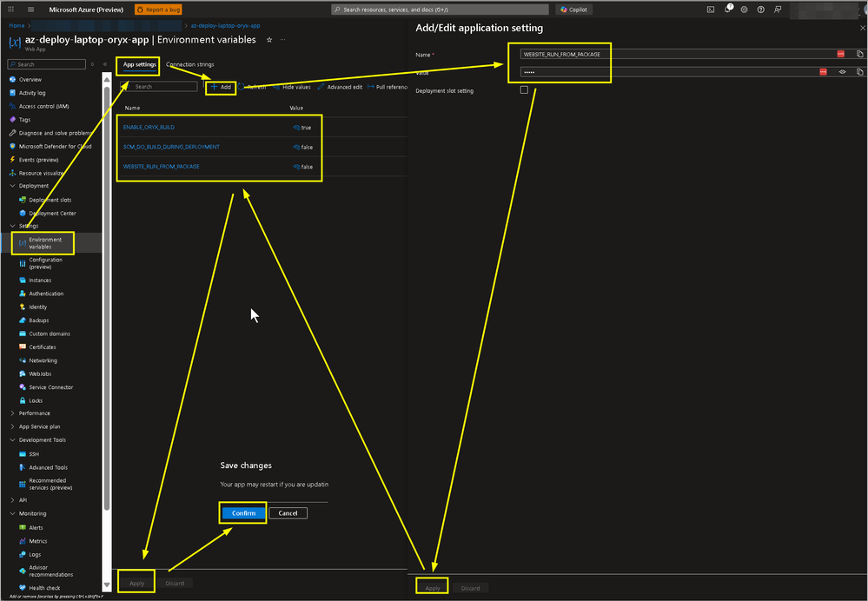Switch to the App settings tab
Viewport: 868px width, 601px height.
point(140,65)
